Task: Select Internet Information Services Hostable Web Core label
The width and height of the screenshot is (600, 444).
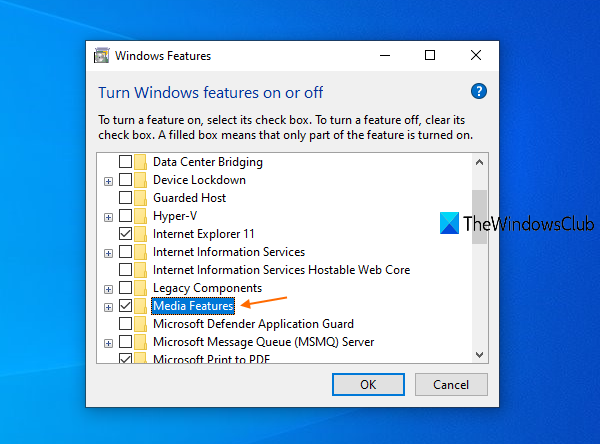Action: point(281,270)
